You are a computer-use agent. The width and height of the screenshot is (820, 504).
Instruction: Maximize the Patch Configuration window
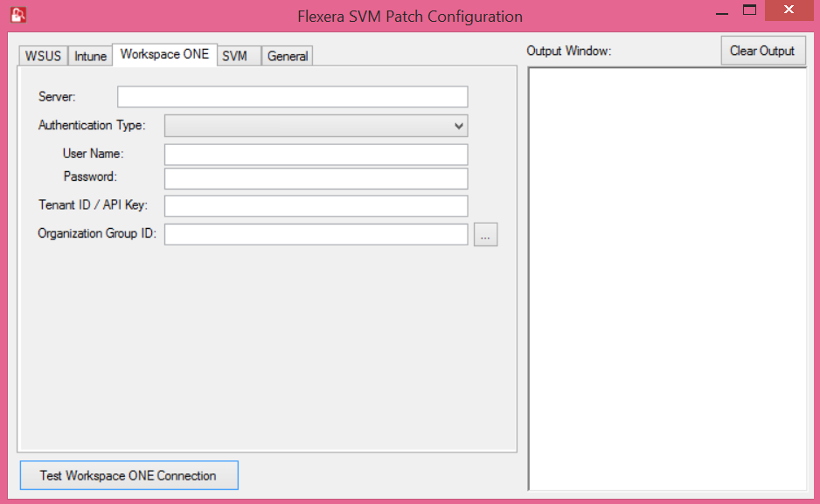coord(749,10)
